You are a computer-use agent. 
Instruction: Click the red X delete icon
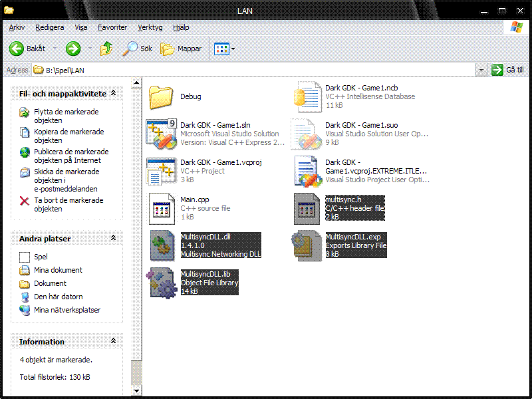pyautogui.click(x=25, y=201)
